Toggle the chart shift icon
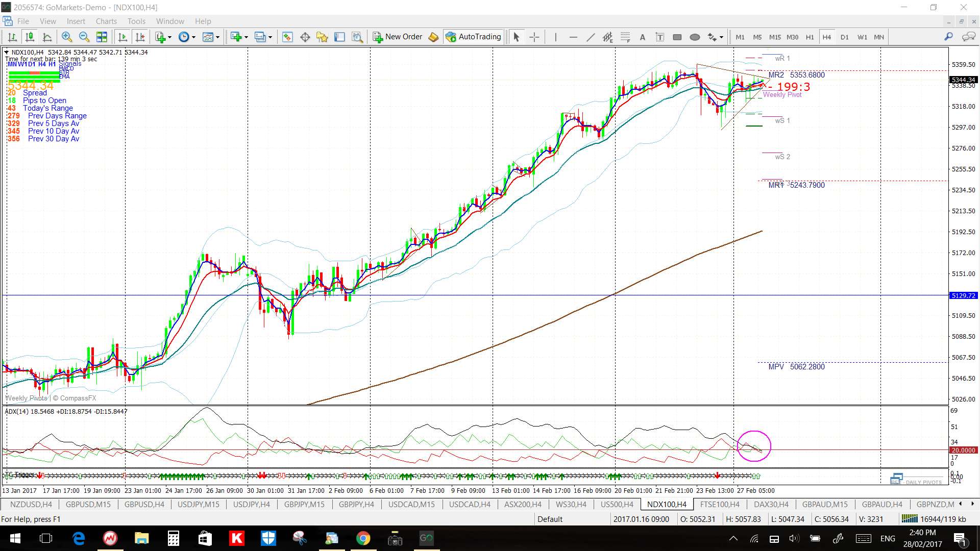Image resolution: width=980 pixels, height=551 pixels. [x=140, y=37]
